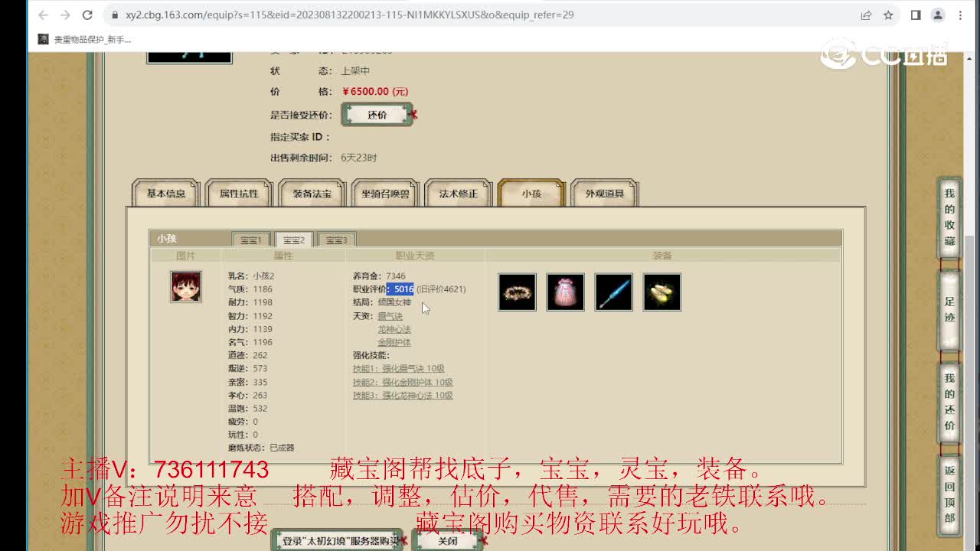Viewport: 980px width, 551px height.
Task: Click the 叛逆 573 row
Action: [x=247, y=369]
